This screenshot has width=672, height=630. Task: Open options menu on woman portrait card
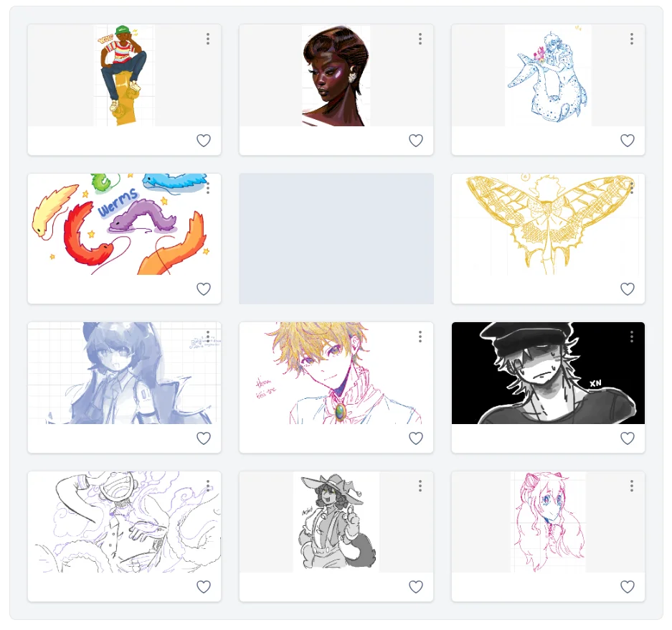[420, 39]
